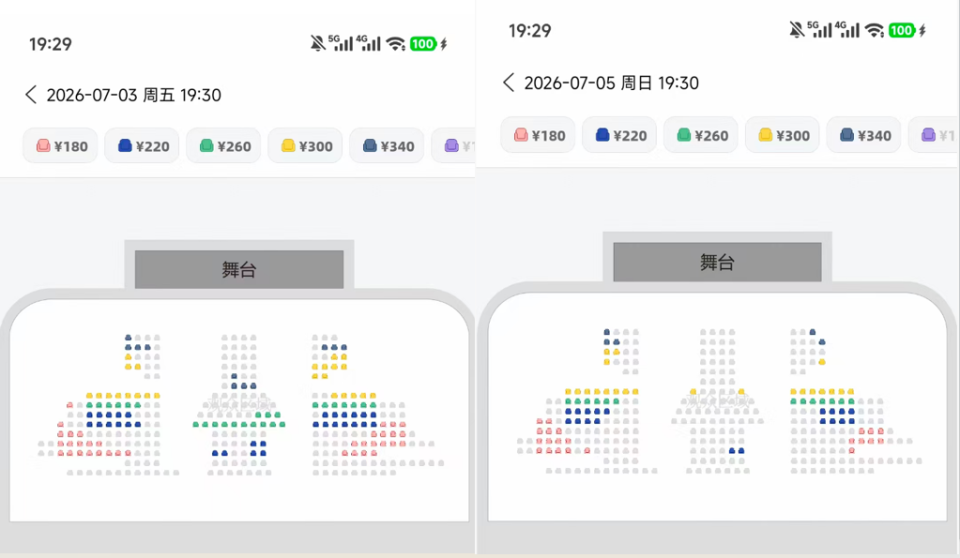Select the ¥340 price chip on left screen
This screenshot has height=558, width=960.
[386, 146]
